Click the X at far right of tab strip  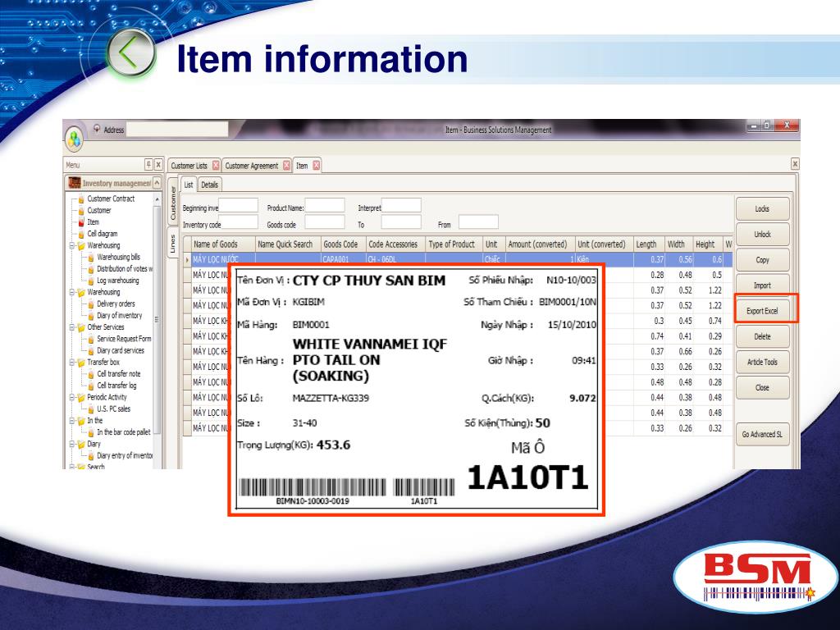(794, 164)
